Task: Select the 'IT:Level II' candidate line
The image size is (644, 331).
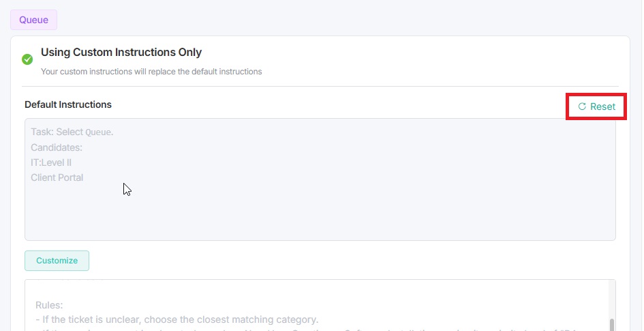Action: (51, 162)
